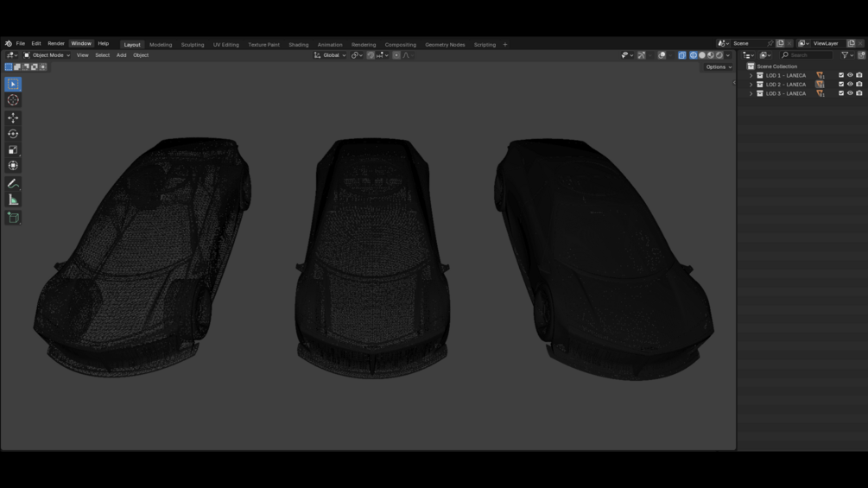Open the outliner filter dropdown
Viewport: 868px width, 488px height.
[847, 55]
